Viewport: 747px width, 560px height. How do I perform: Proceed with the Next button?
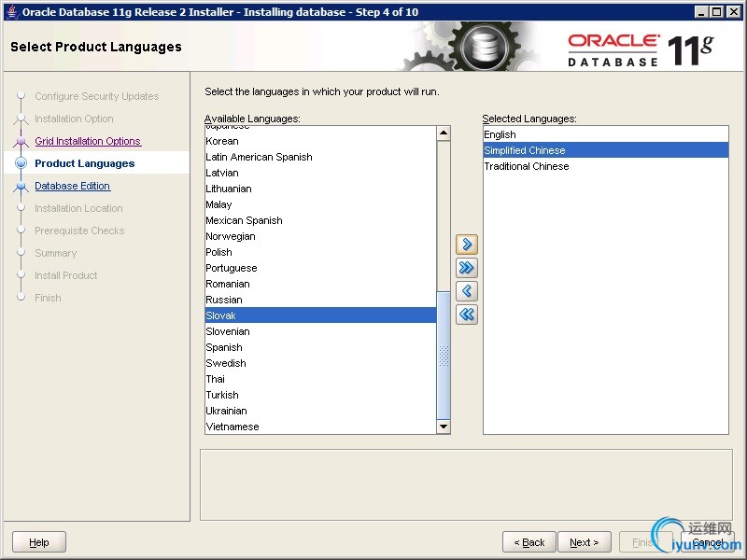pyautogui.click(x=585, y=542)
